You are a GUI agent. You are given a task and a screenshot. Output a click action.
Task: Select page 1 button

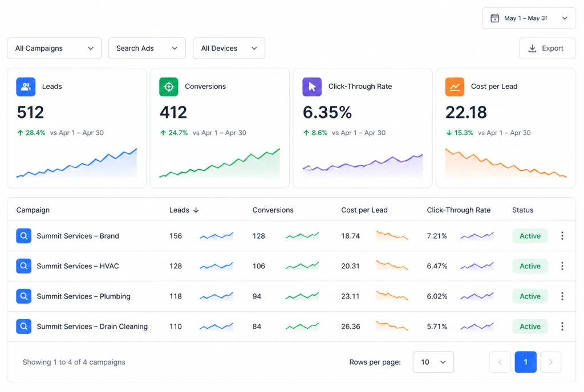(525, 362)
